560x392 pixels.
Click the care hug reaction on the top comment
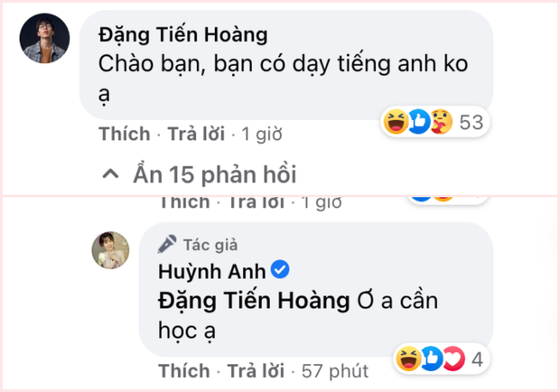442,122
